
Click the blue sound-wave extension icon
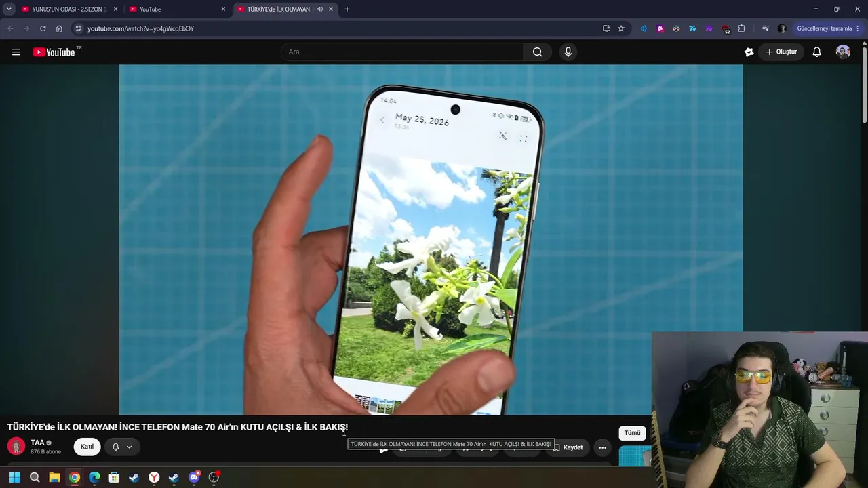point(644,28)
